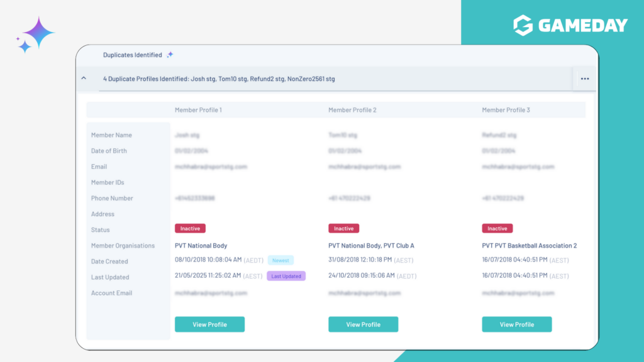Click Inactive badge under Member Profile 1

point(190,228)
